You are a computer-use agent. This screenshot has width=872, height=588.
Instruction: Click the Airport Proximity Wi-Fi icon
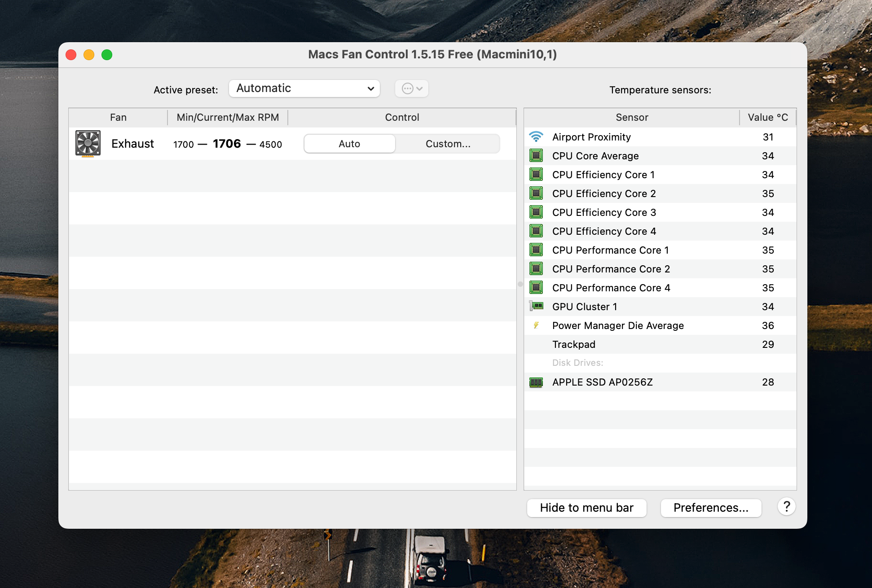[536, 137]
